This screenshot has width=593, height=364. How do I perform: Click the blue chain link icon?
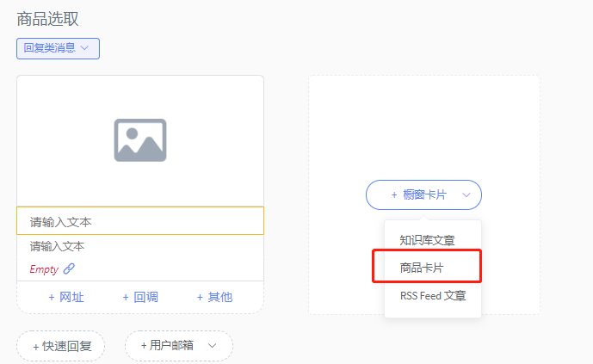point(70,268)
